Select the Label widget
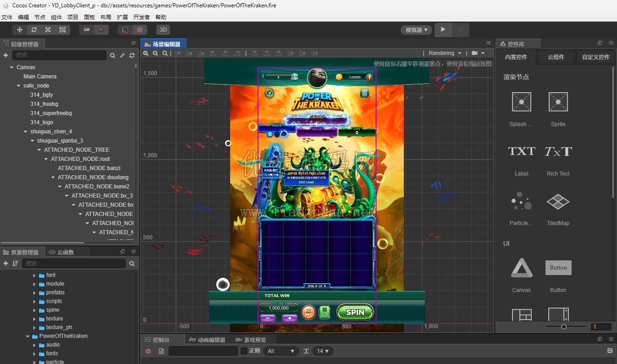The width and height of the screenshot is (617, 364). point(521,159)
